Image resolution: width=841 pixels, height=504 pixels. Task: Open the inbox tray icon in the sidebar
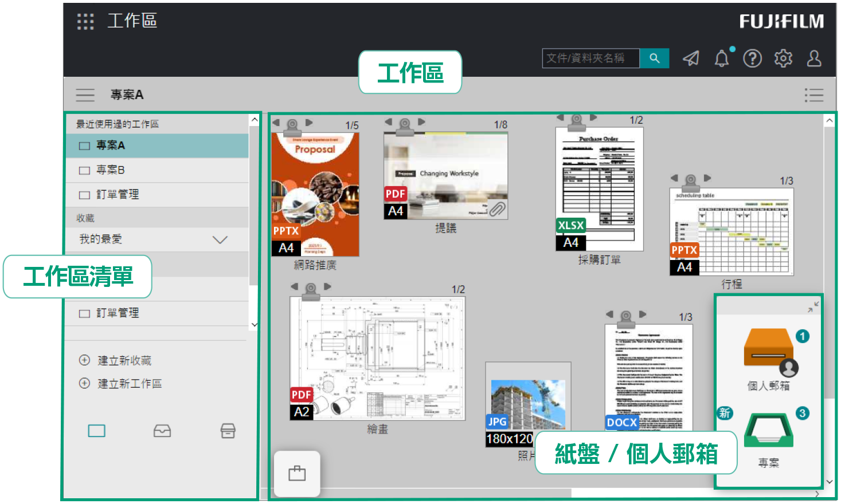click(x=162, y=430)
